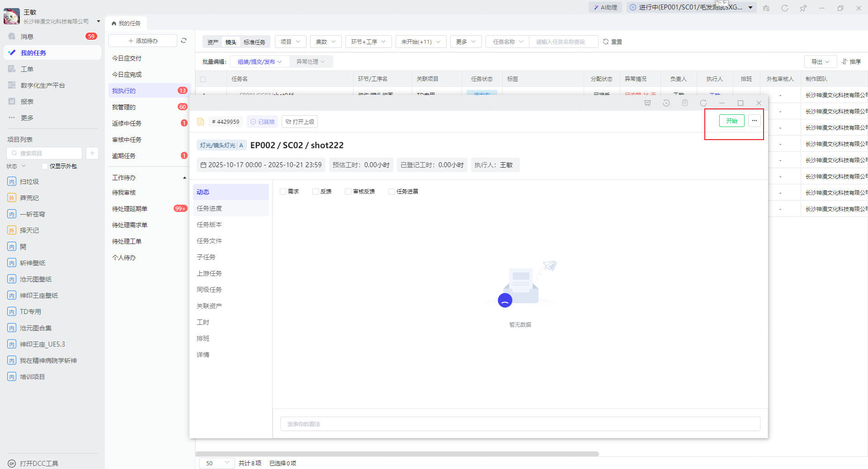Switch to the 任务文件 tab
Image resolution: width=868 pixels, height=469 pixels.
pos(209,241)
